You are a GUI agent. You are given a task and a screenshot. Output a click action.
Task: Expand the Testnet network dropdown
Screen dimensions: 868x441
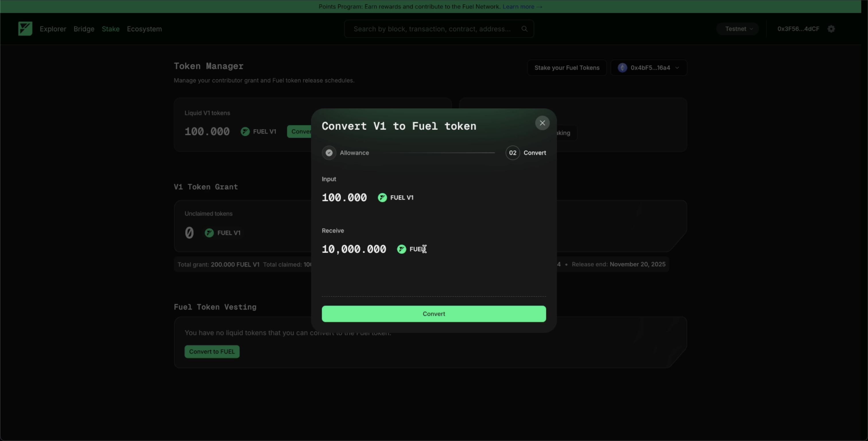[x=738, y=29]
